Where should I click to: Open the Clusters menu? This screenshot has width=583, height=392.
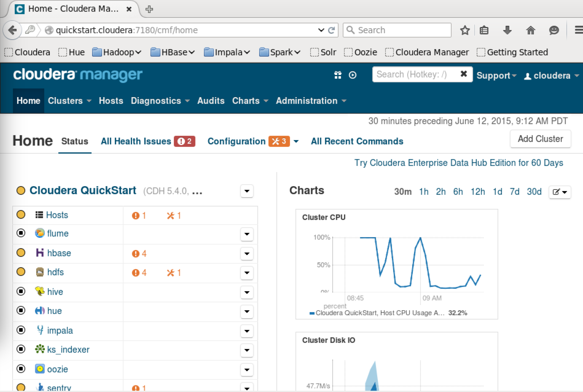click(x=69, y=101)
